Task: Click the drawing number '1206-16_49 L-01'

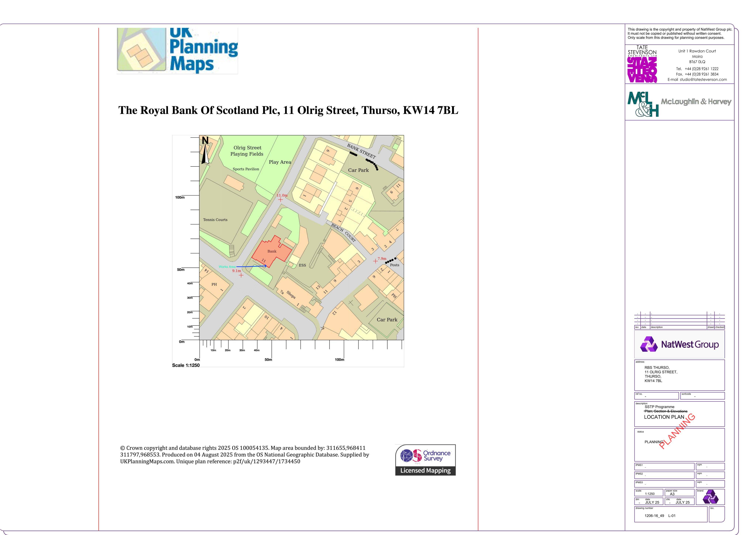Action: click(660, 516)
